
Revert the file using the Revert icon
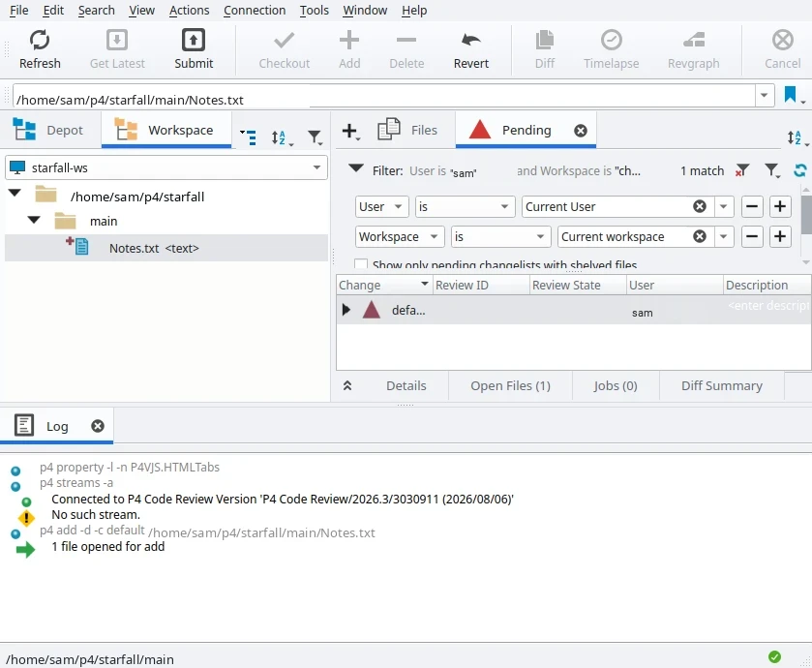coord(470,41)
